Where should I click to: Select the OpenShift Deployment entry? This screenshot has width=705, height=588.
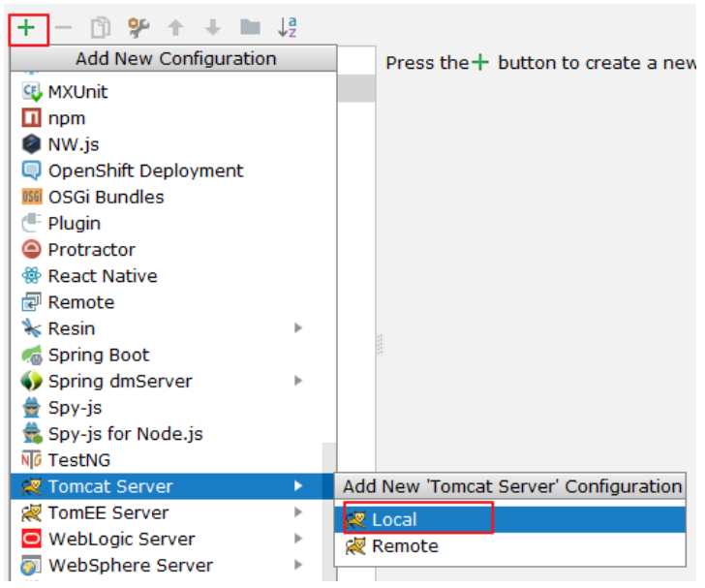point(173,170)
